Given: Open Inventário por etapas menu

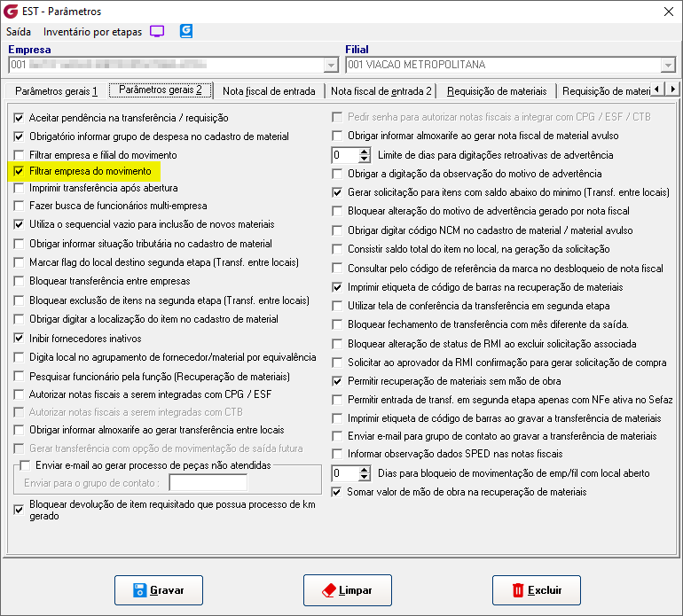Looking at the screenshot, I should [92, 32].
